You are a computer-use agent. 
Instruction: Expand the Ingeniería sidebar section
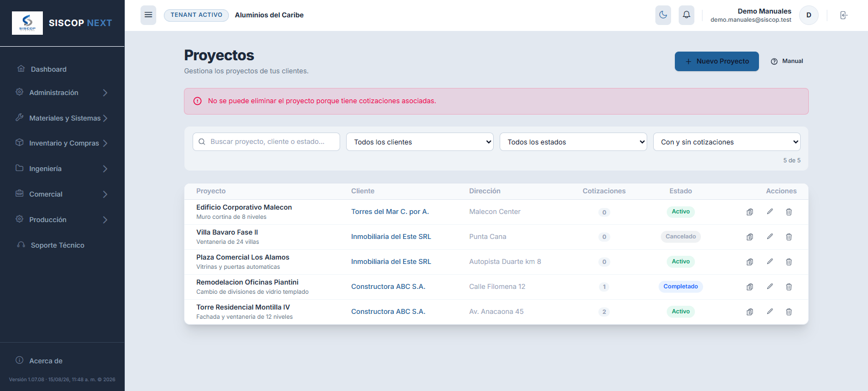[62, 169]
